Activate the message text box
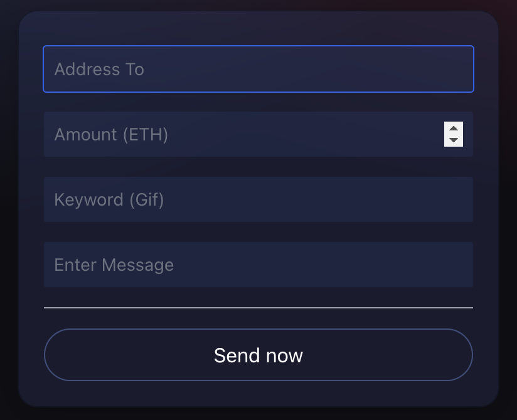This screenshot has height=420, width=517. click(258, 265)
